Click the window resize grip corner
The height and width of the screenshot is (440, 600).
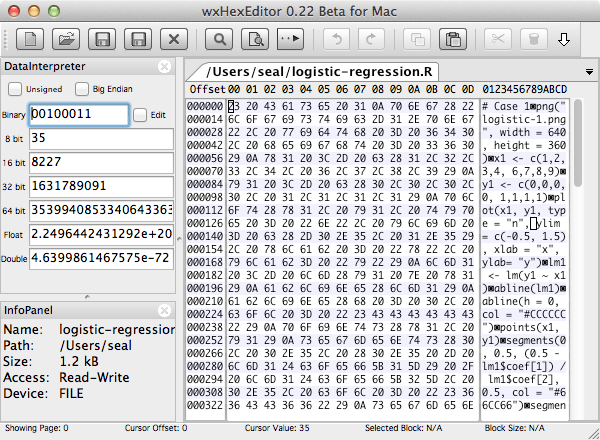[x=594, y=434]
